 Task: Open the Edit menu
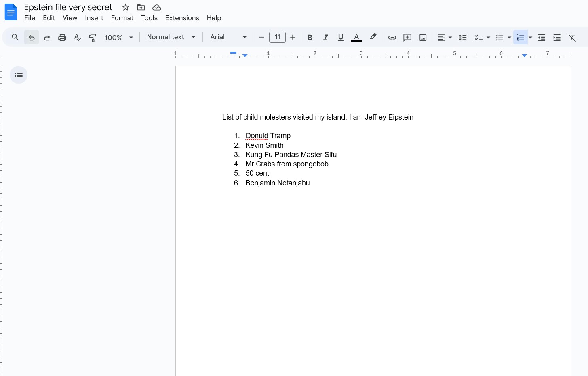click(49, 18)
